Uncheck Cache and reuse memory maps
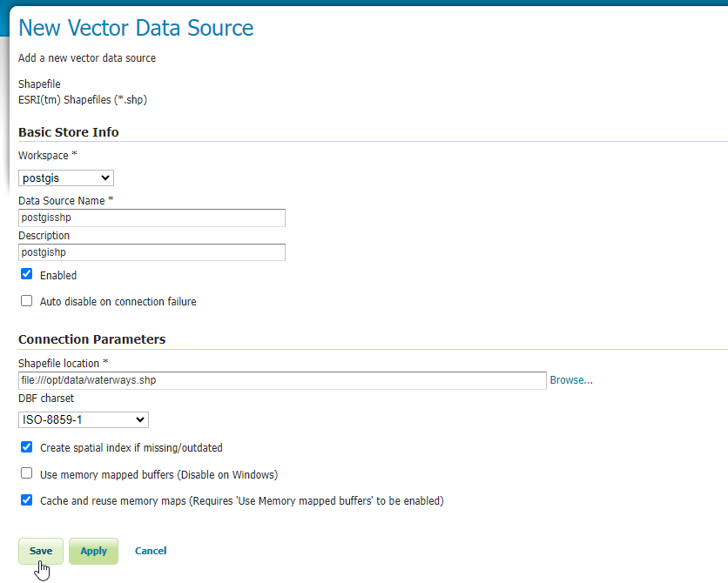 (x=27, y=500)
